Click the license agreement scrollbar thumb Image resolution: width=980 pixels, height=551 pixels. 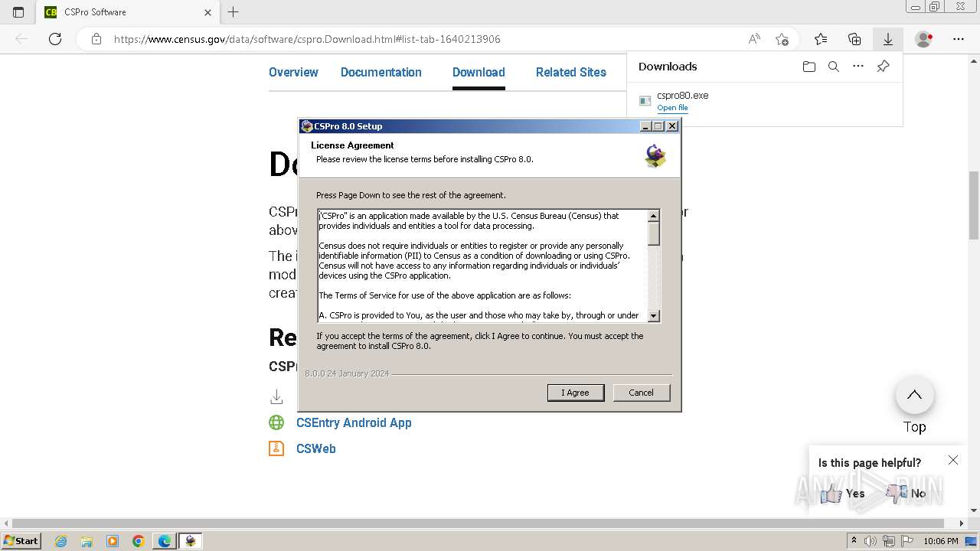[654, 233]
